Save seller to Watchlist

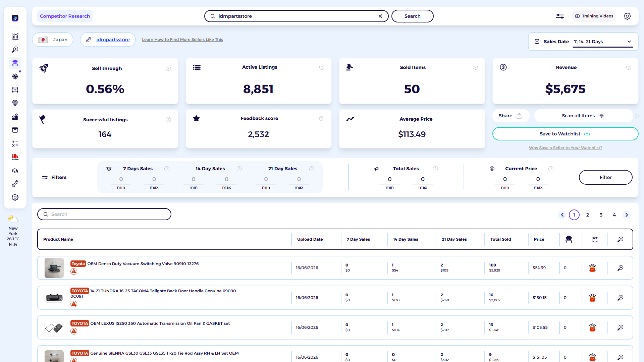pos(565,134)
